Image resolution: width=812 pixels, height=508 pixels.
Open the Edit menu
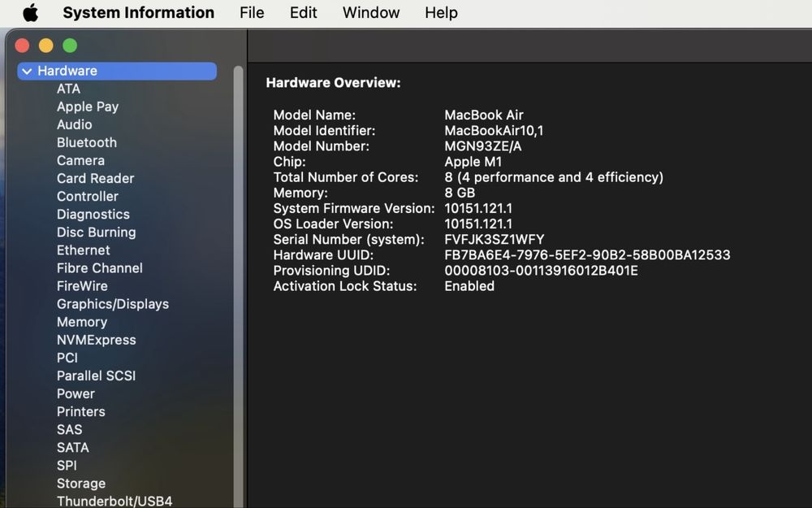click(303, 12)
